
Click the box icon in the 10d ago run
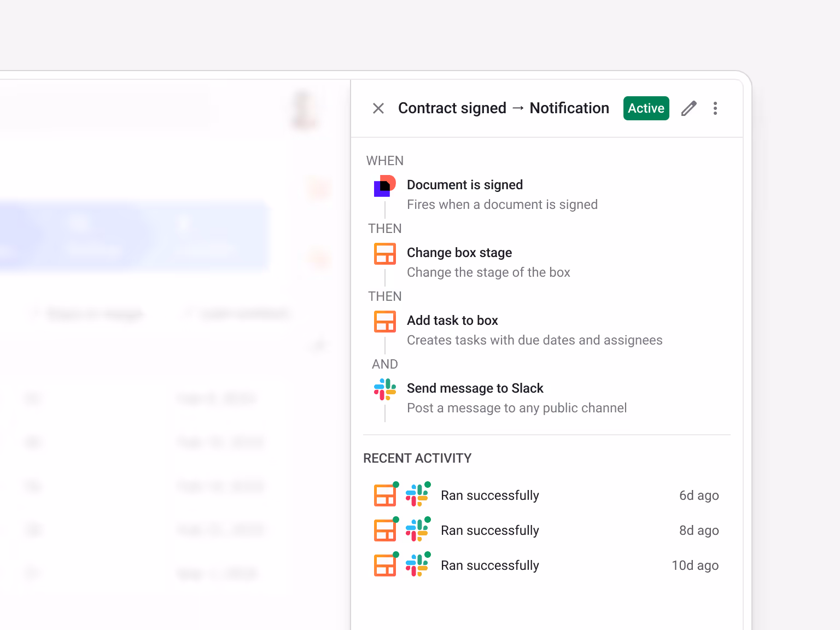[385, 565]
